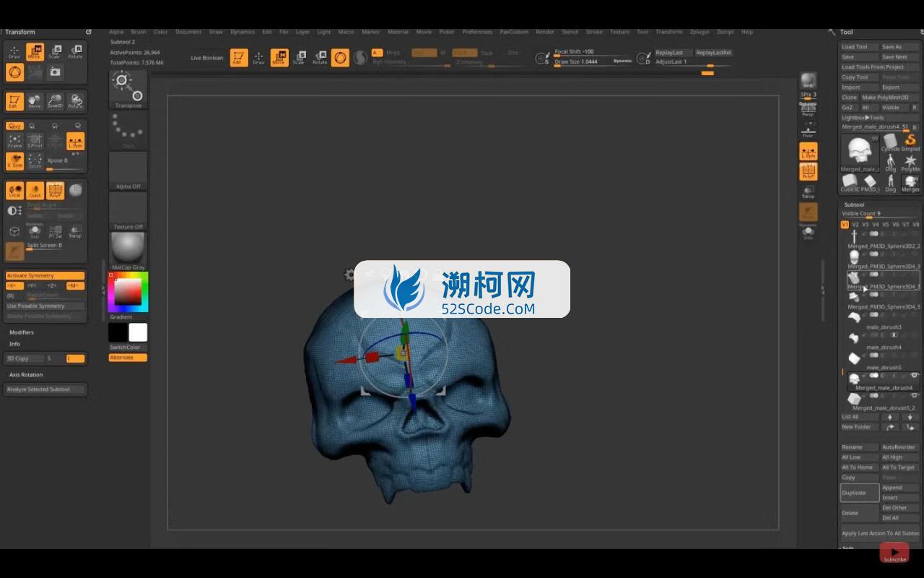
Task: Click the Make PolyMesh3D button
Action: coord(889,98)
